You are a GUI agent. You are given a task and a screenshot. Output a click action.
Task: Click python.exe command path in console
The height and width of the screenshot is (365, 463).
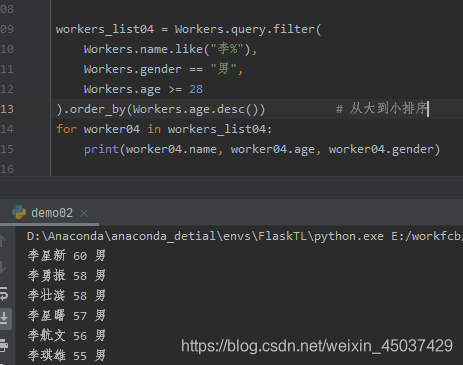click(x=205, y=236)
